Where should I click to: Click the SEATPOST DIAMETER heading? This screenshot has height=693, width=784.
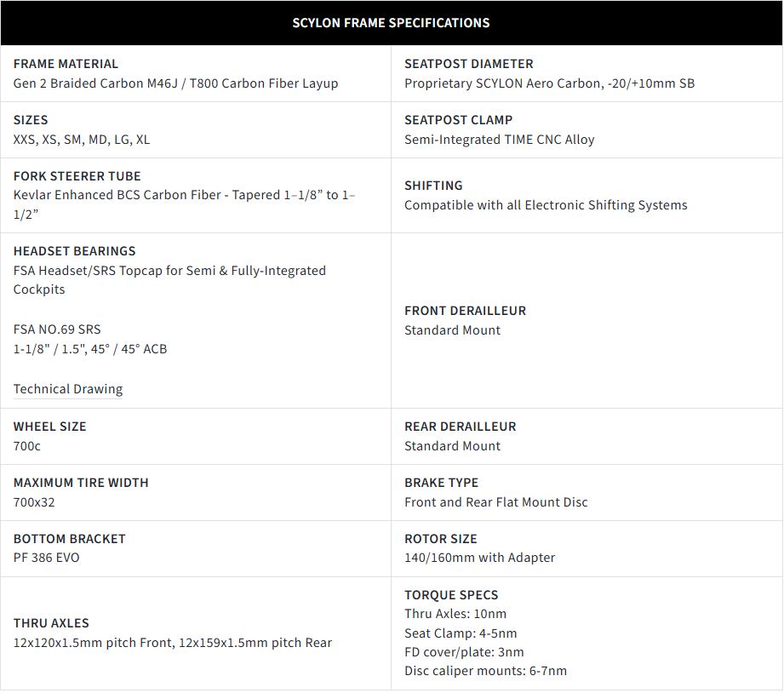pos(468,64)
